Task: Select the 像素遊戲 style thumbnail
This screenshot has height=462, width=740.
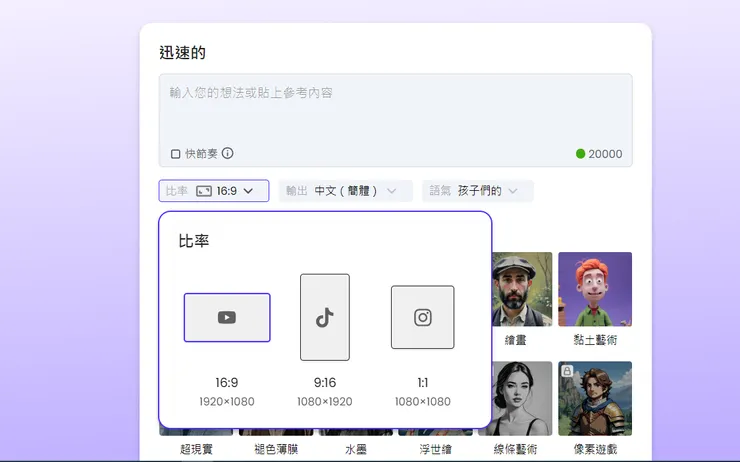Action: 595,398
